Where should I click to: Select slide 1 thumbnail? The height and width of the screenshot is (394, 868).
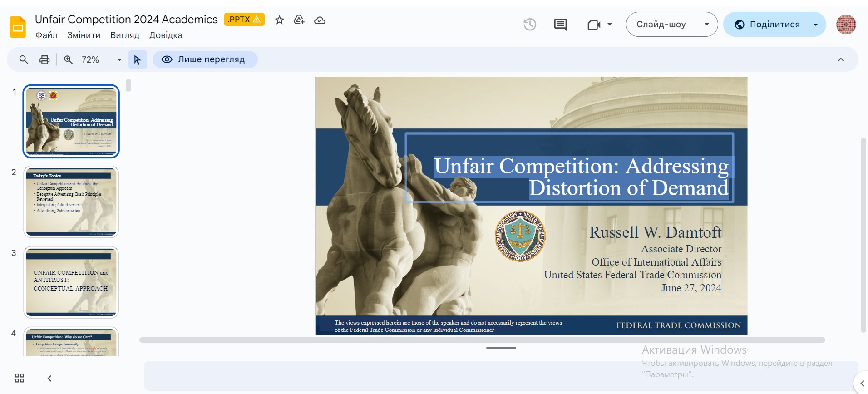click(71, 121)
